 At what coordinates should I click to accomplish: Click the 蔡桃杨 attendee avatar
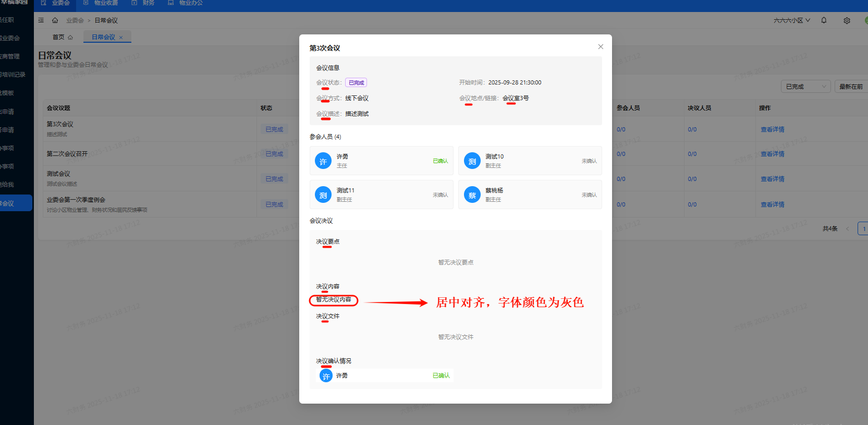472,195
